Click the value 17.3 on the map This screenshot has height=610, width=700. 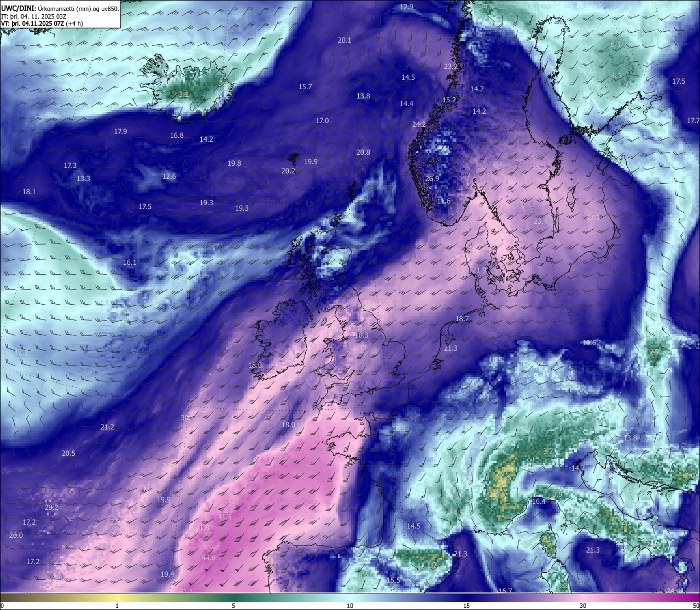[x=70, y=165]
